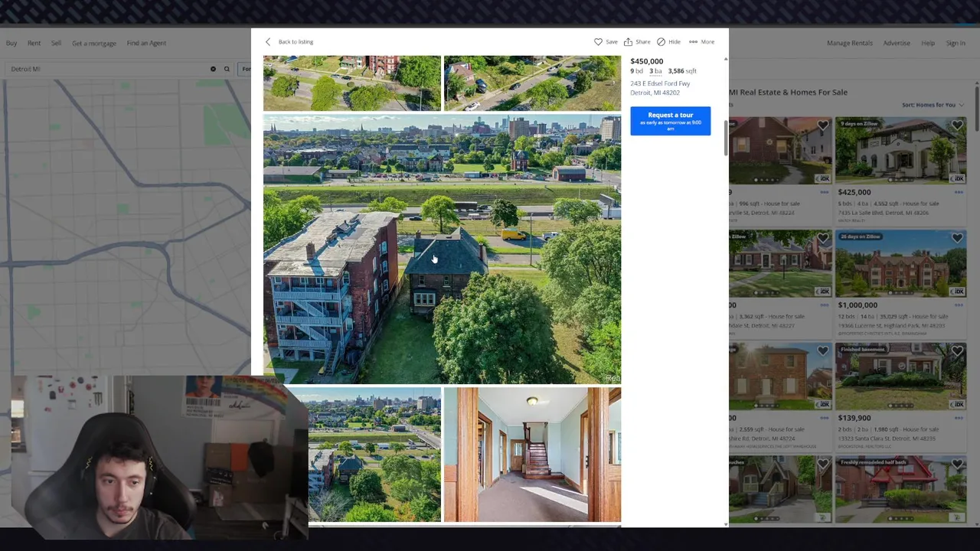
Task: Share the listing using the Share icon
Action: point(628,42)
